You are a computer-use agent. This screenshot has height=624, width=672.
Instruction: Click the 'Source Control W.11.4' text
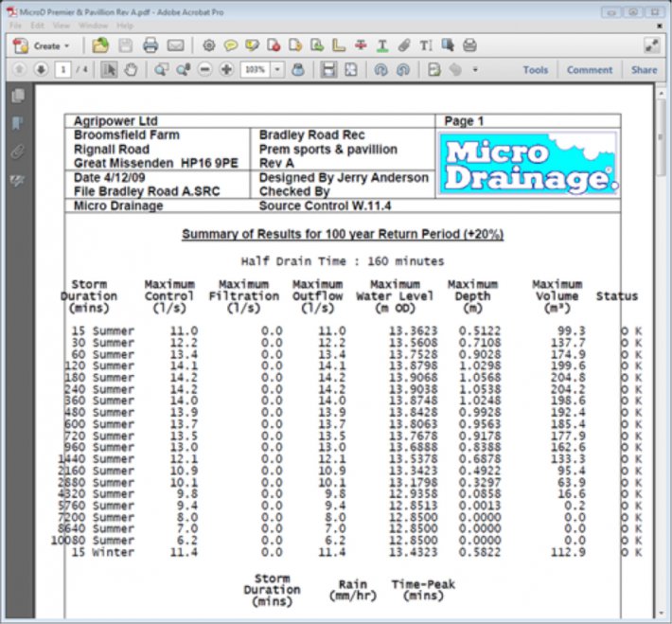coord(325,205)
